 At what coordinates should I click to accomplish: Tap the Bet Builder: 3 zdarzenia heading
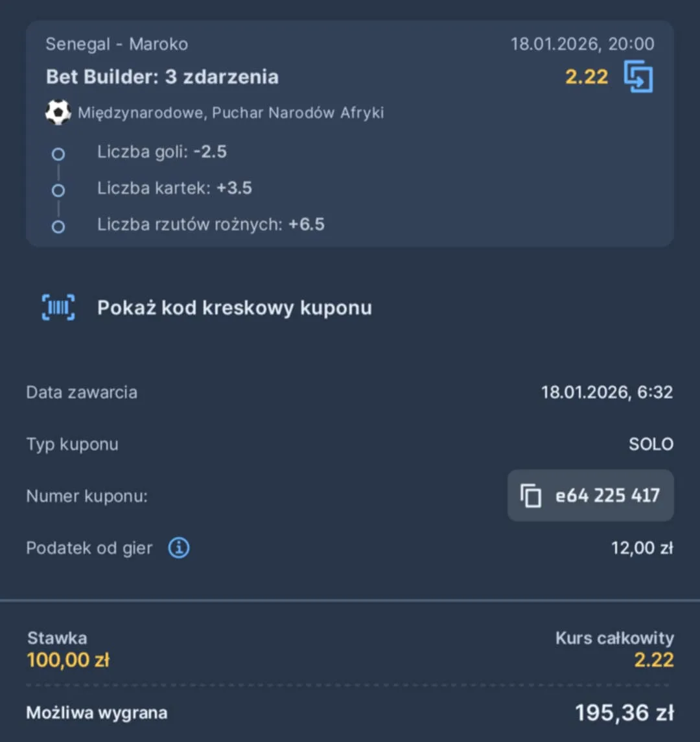162,77
